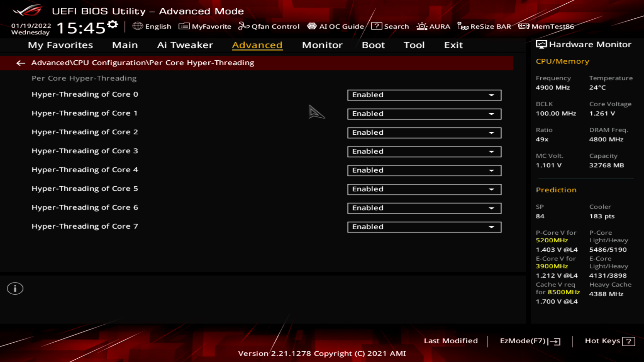The height and width of the screenshot is (362, 644).
Task: Click Last Modified button
Action: (451, 340)
